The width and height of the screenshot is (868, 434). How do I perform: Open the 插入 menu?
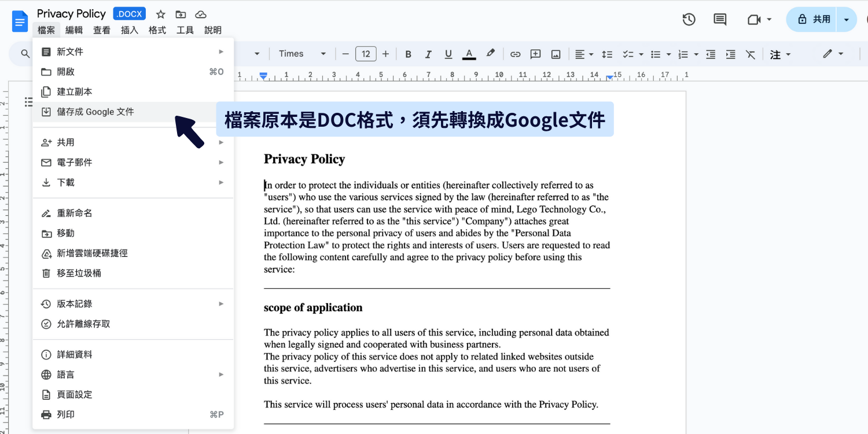(x=130, y=30)
